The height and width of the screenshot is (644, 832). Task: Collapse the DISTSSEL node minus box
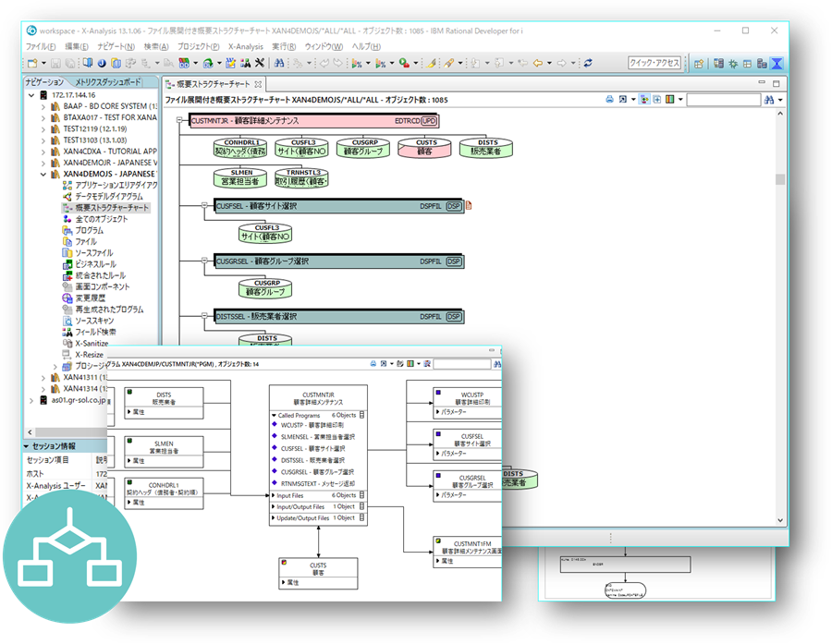(x=204, y=315)
